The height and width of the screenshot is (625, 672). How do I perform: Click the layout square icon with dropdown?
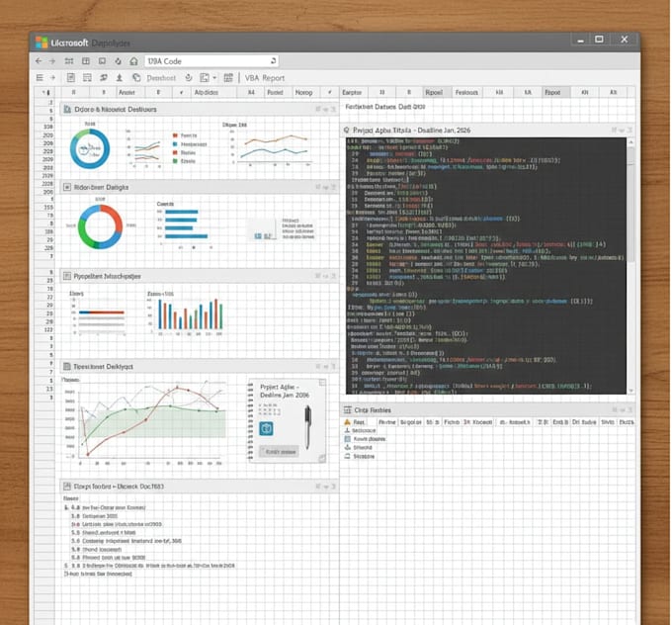pyautogui.click(x=205, y=78)
